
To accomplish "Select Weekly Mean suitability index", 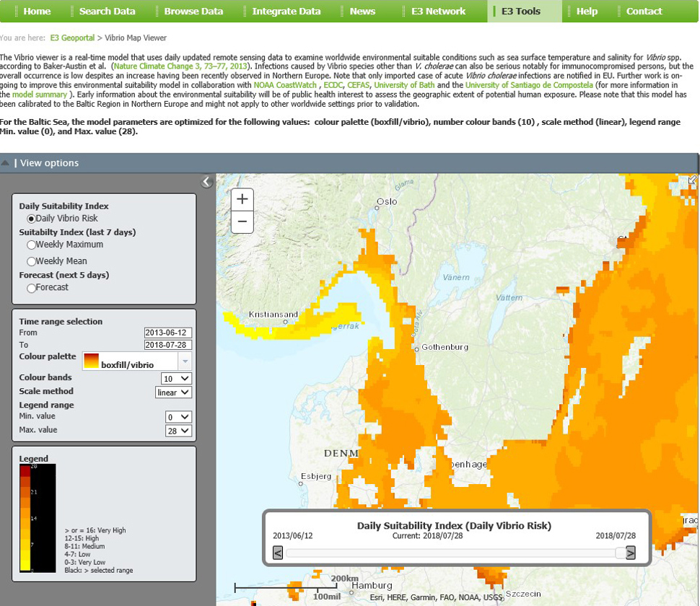I will [31, 262].
